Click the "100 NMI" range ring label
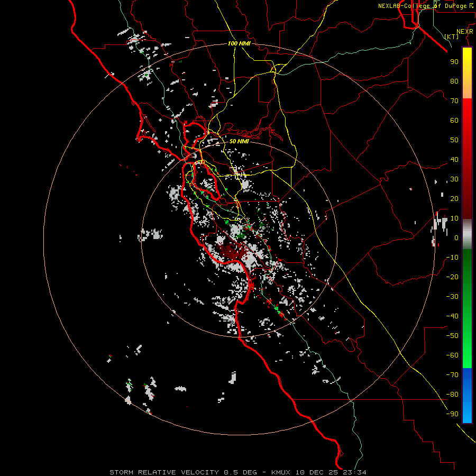The width and height of the screenshot is (476, 476). (x=239, y=43)
